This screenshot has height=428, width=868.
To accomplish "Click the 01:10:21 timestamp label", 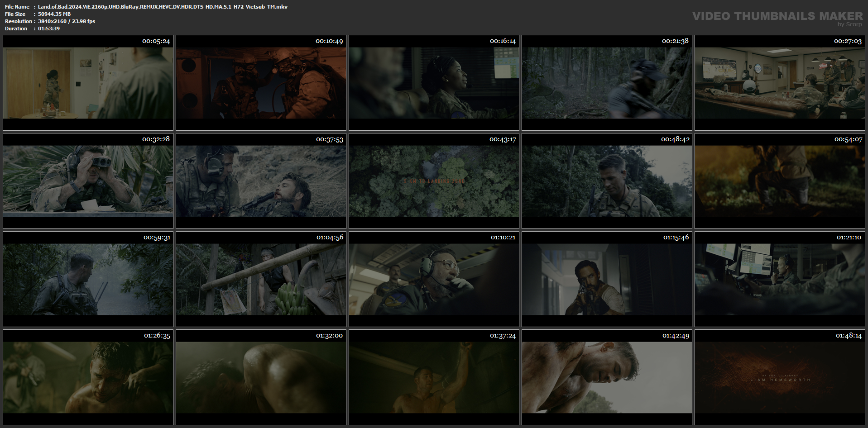I will (x=503, y=238).
